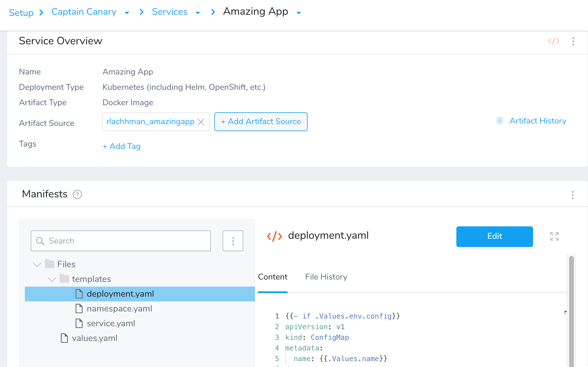Open Amazing App breadcrumb dropdown arrow
Screen dimensions: 588x367
point(298,13)
